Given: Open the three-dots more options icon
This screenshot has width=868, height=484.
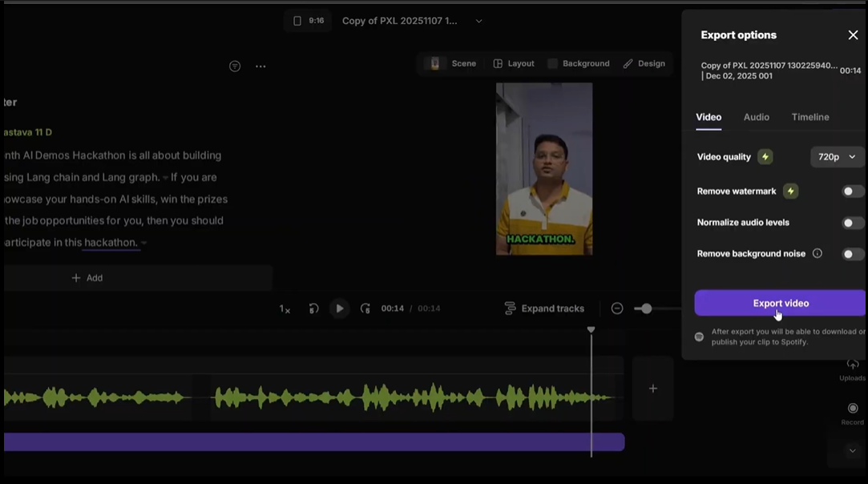Looking at the screenshot, I should 260,67.
